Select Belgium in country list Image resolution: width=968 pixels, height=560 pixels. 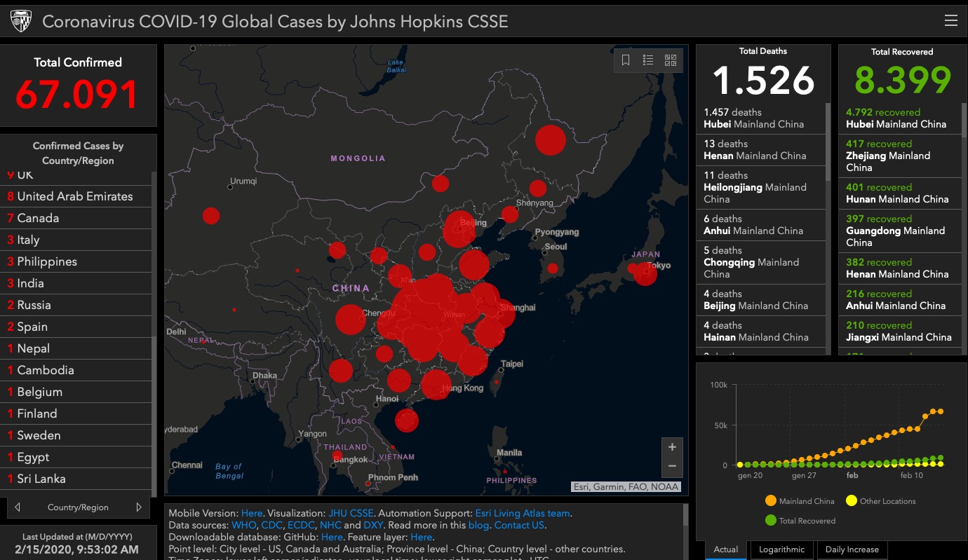[76, 392]
